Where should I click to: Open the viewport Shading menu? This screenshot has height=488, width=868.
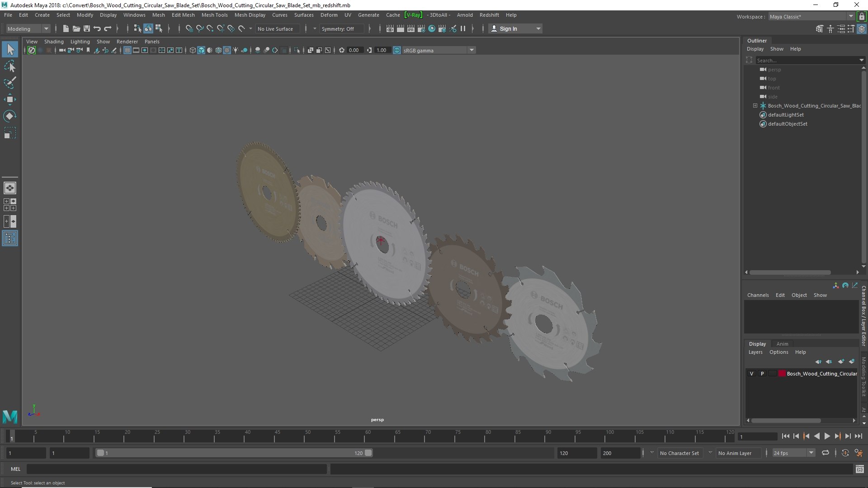(x=54, y=42)
